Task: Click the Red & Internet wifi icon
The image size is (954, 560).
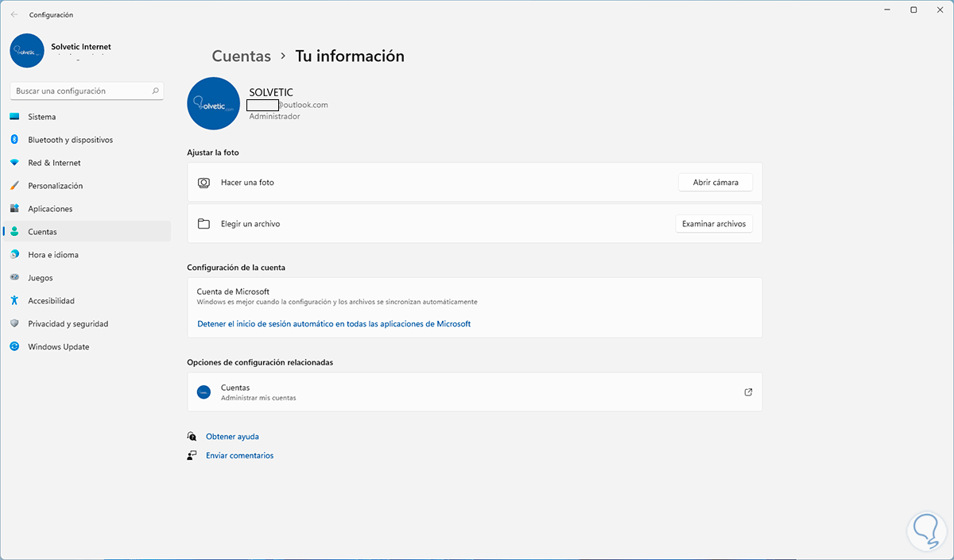Action: [x=14, y=163]
